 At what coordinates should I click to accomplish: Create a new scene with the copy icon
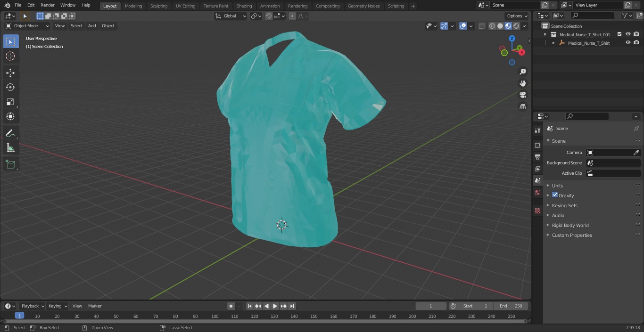click(545, 5)
